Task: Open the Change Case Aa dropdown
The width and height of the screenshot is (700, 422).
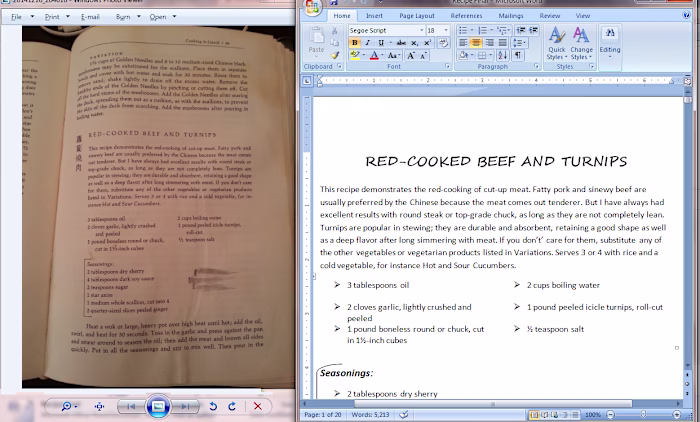Action: point(393,55)
